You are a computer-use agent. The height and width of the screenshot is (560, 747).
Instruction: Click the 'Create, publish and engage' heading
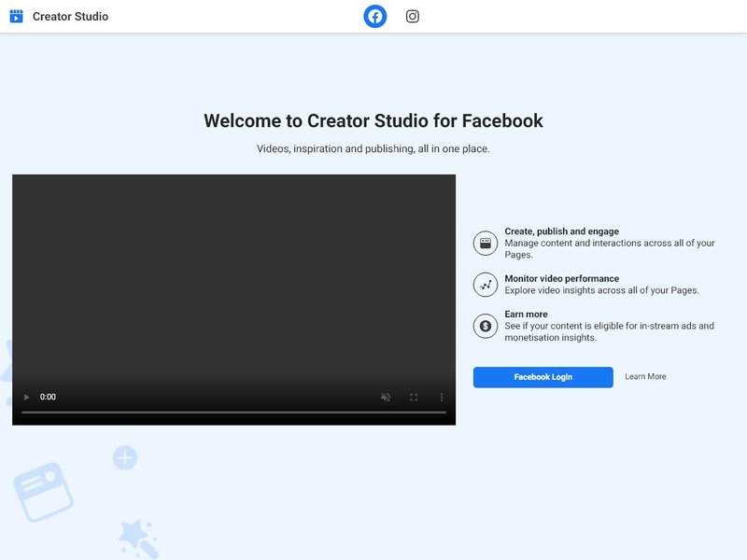562,231
